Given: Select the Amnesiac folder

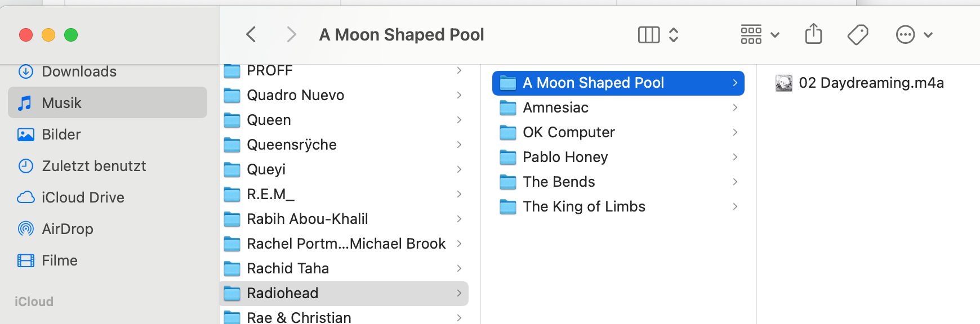Looking at the screenshot, I should 555,107.
